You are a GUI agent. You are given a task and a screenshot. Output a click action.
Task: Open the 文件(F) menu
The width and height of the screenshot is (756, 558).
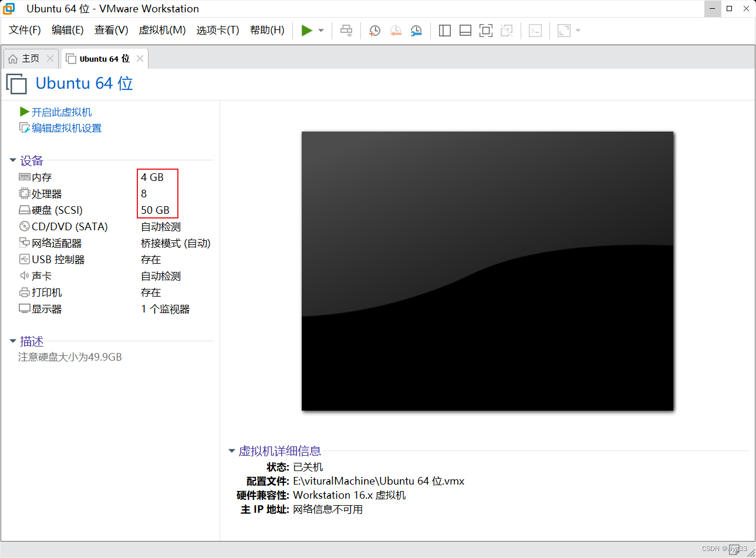[x=25, y=30]
